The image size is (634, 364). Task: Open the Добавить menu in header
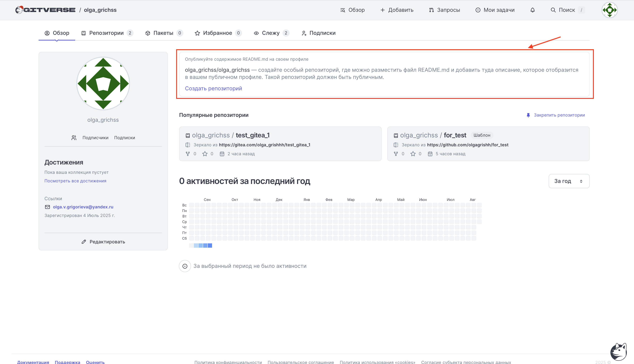pyautogui.click(x=397, y=10)
